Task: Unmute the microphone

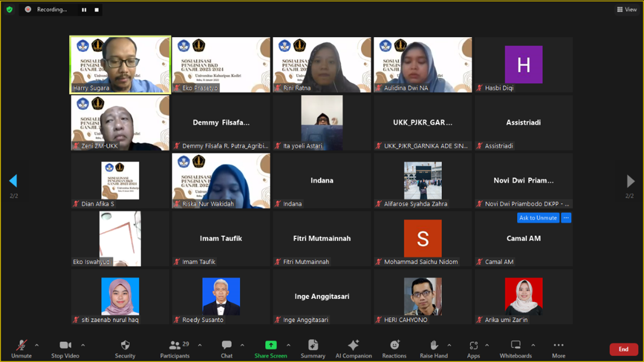Action: coord(21,349)
